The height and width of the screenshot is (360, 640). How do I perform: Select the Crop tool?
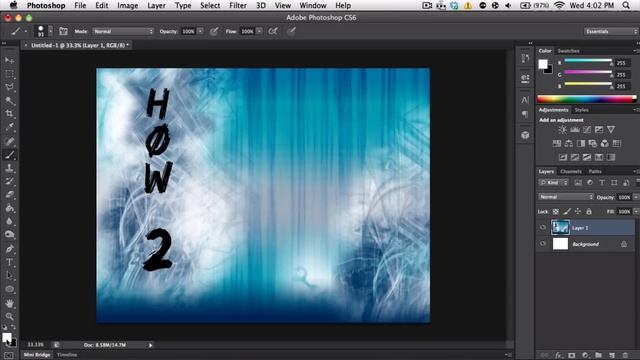(x=9, y=114)
